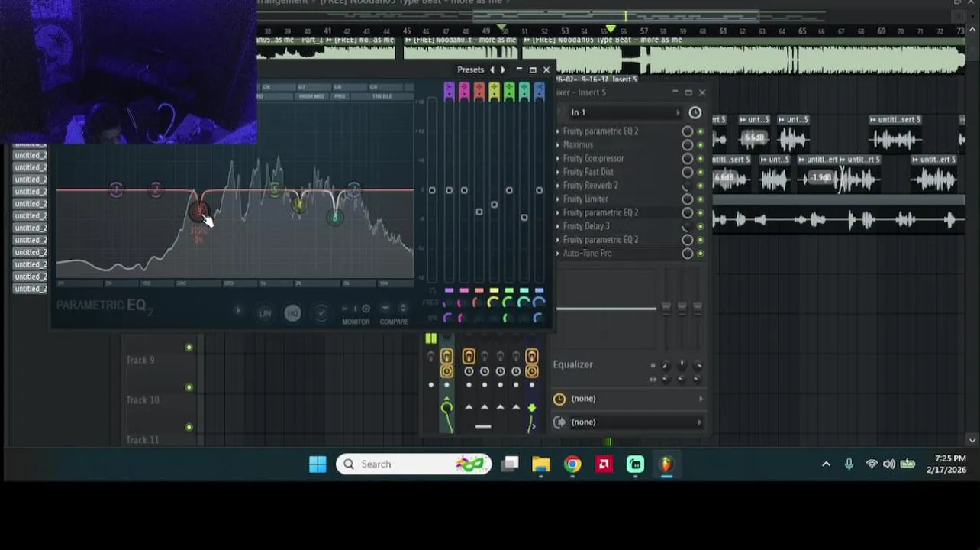Screen dimensions: 980x550
Task: Expand Fruity Compressor slot menu arrow
Action: coord(558,158)
